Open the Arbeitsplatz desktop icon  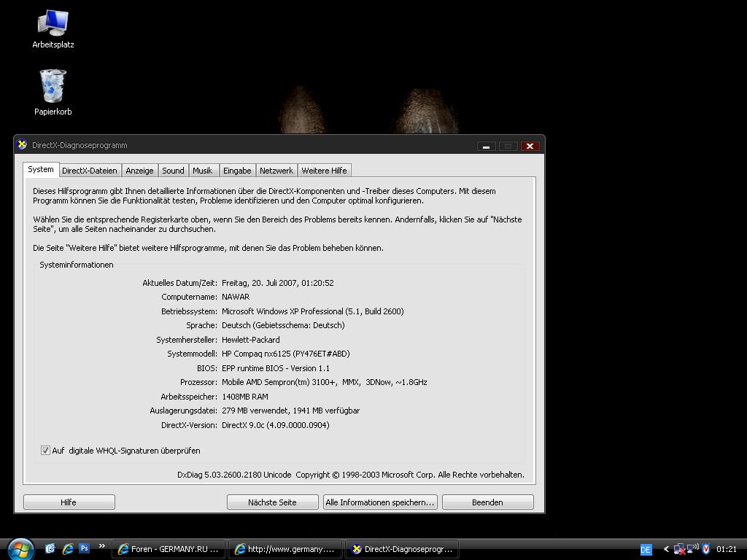[x=53, y=28]
